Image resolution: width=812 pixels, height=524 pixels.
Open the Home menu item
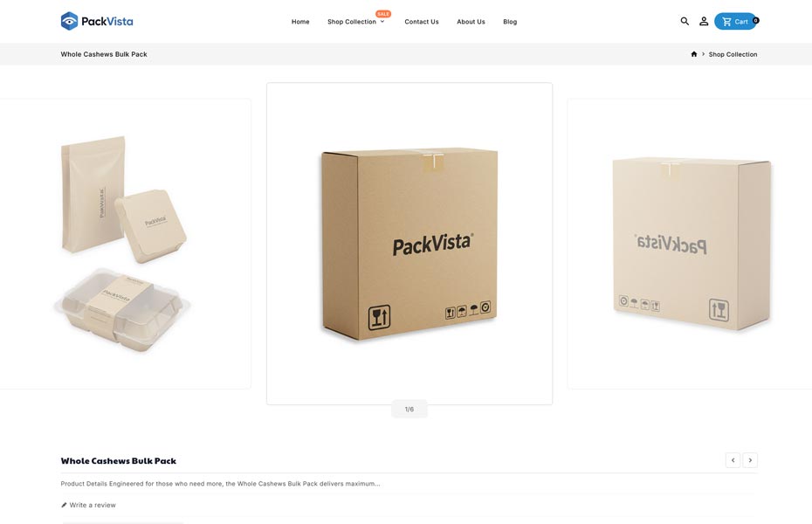tap(300, 22)
